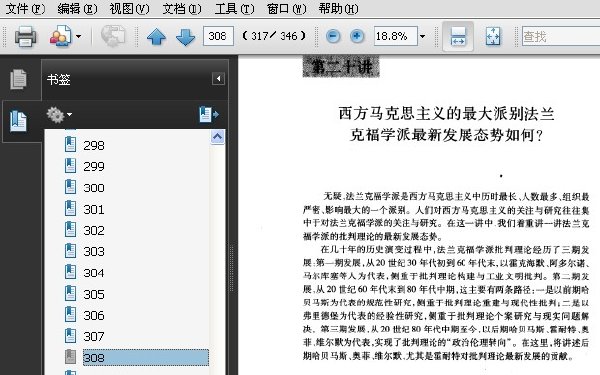Open the 帮助(H) menu
Screen dimensions: 600x375
[x=339, y=8]
